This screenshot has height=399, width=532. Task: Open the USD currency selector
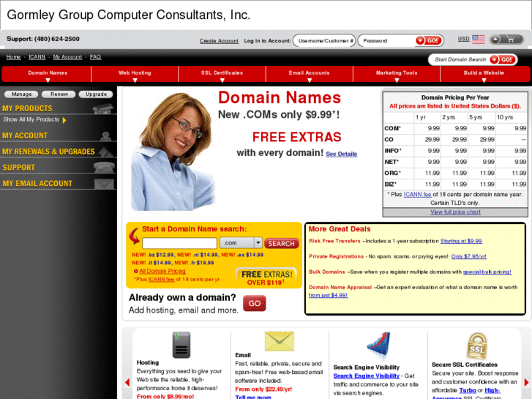coord(463,39)
